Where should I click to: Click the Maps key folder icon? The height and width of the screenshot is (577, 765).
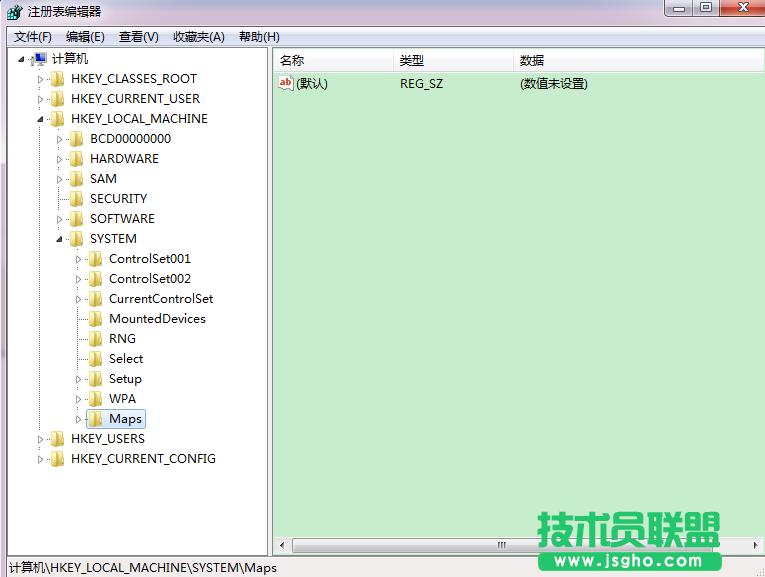coord(96,419)
